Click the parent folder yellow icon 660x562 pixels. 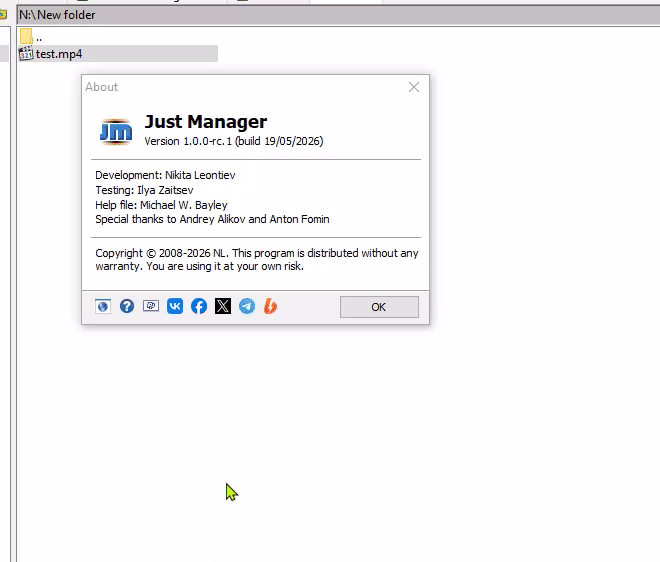coord(26,36)
